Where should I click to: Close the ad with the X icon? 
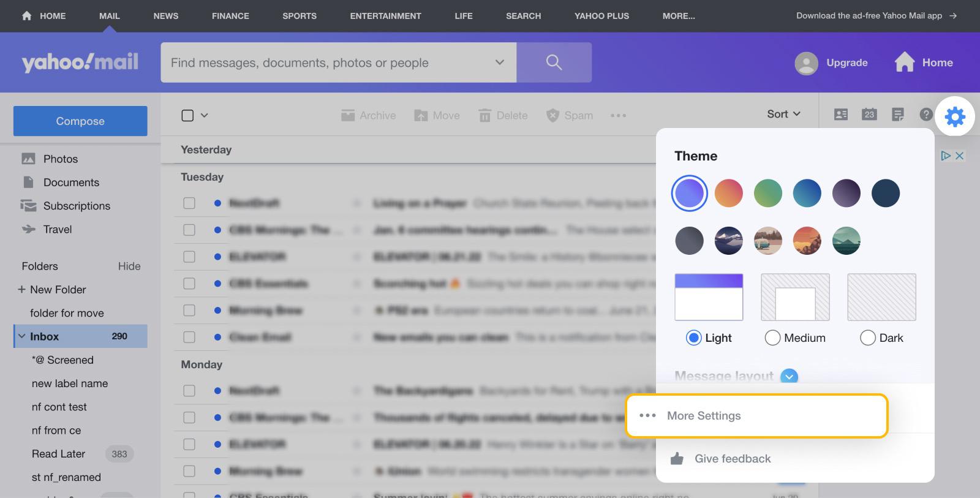coord(960,156)
